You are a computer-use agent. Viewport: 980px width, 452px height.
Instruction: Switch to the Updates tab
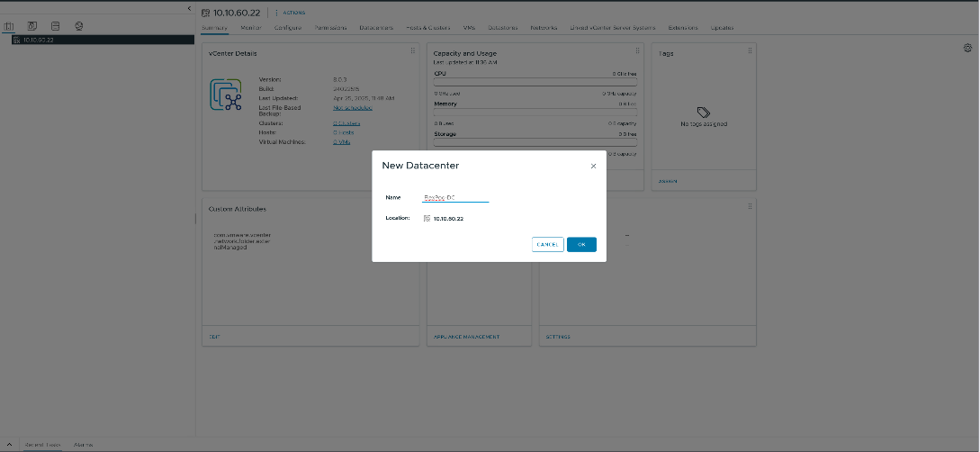point(722,28)
